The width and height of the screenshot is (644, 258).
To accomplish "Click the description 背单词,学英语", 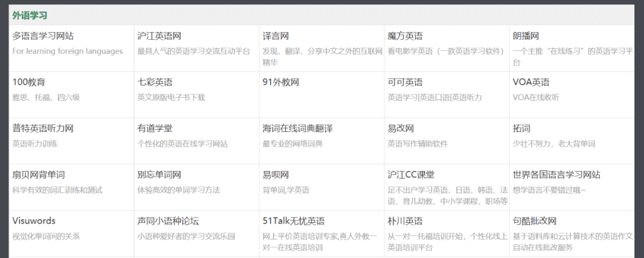I will pyautogui.click(x=286, y=190).
